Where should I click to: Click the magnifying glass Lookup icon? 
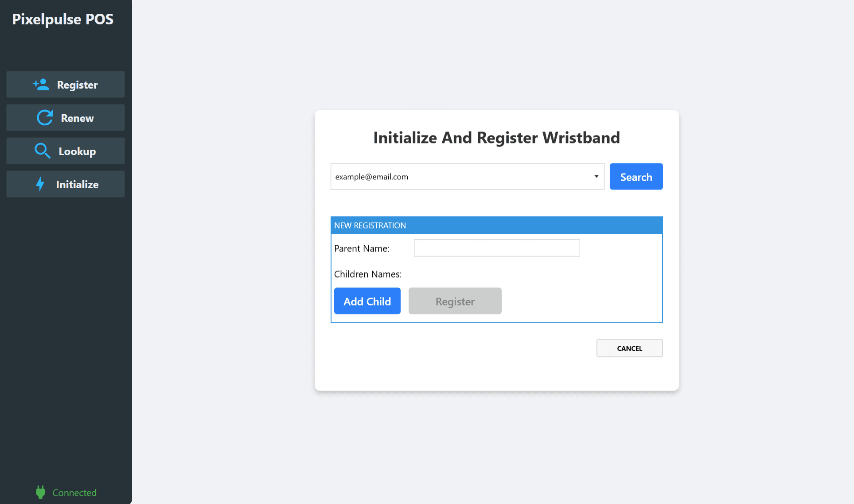click(43, 151)
